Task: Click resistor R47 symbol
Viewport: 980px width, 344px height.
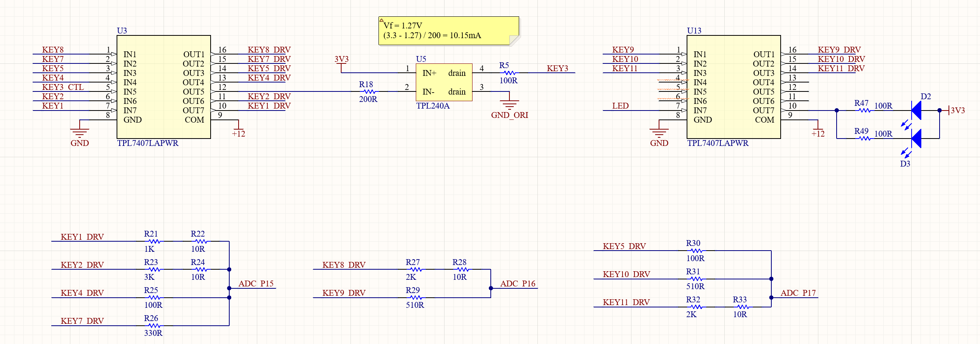Action: click(x=865, y=111)
